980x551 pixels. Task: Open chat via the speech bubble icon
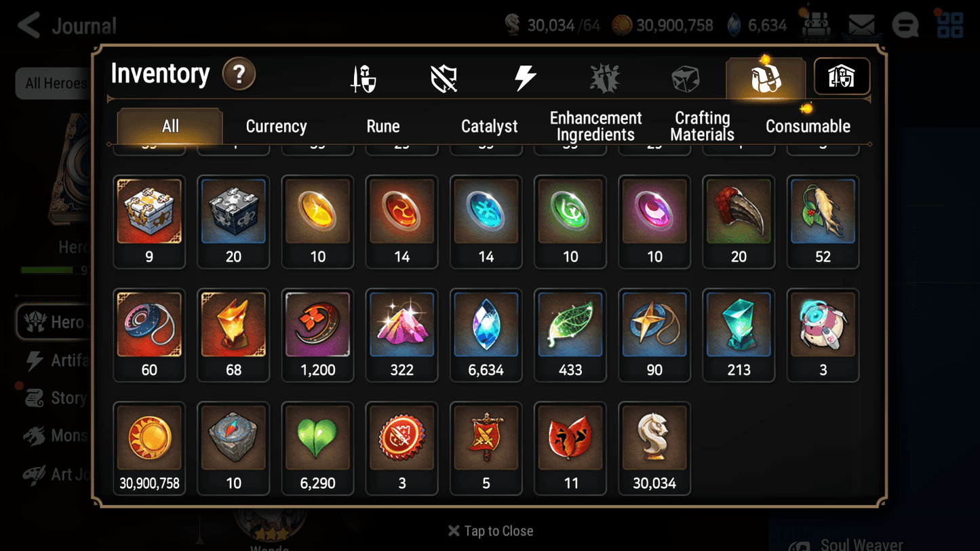point(905,24)
